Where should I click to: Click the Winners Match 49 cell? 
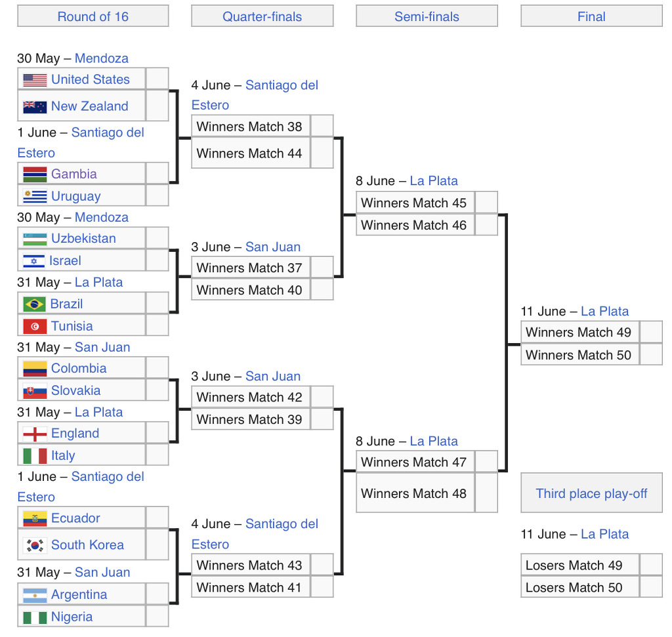580,333
